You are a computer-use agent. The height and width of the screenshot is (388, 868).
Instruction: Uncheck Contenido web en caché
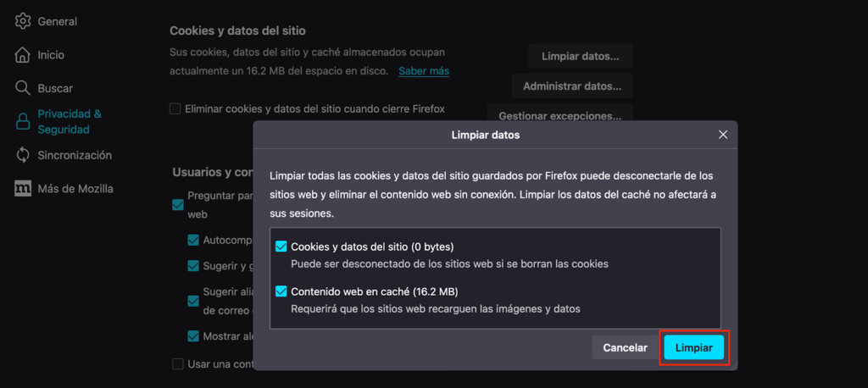(281, 291)
